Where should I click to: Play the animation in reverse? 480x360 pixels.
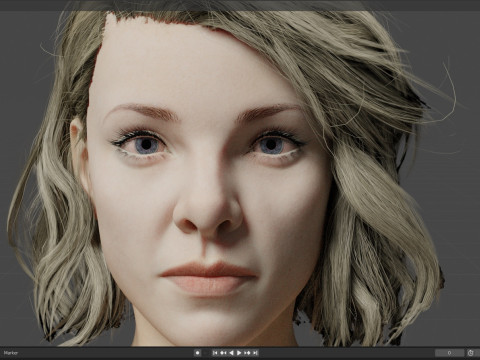tap(231, 353)
